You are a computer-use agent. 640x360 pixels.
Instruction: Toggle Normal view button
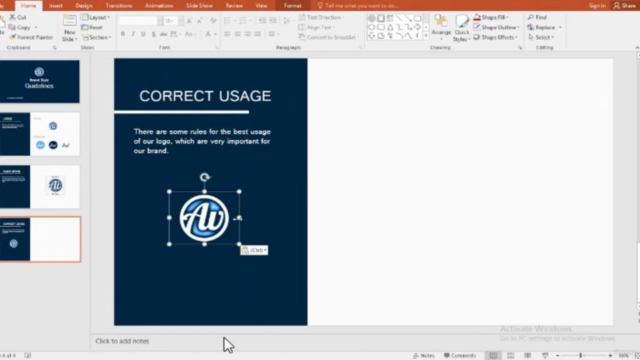pyautogui.click(x=493, y=356)
